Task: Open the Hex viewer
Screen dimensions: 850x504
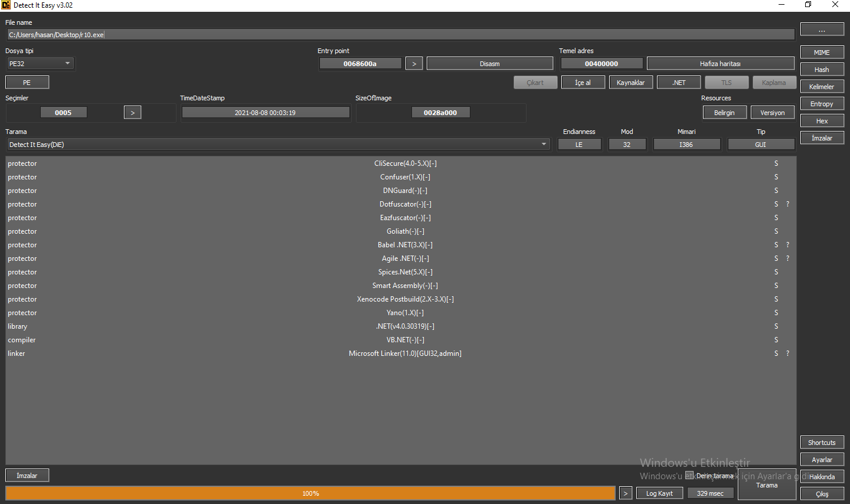Action: (822, 121)
